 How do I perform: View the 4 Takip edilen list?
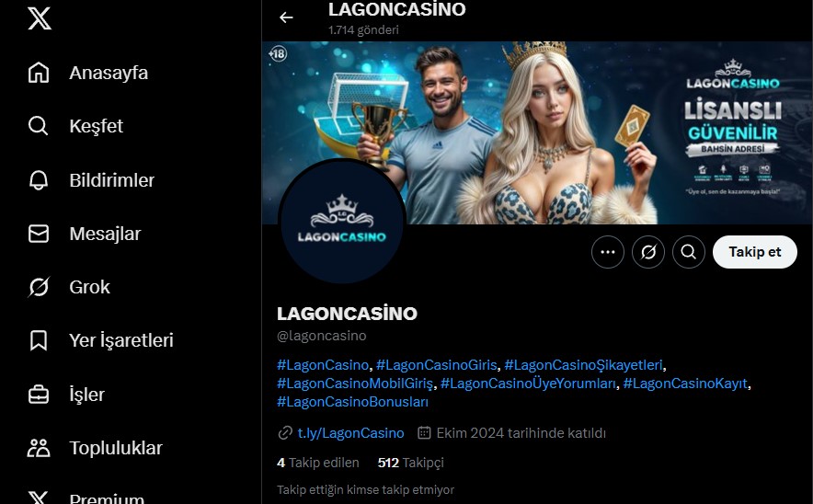(318, 463)
